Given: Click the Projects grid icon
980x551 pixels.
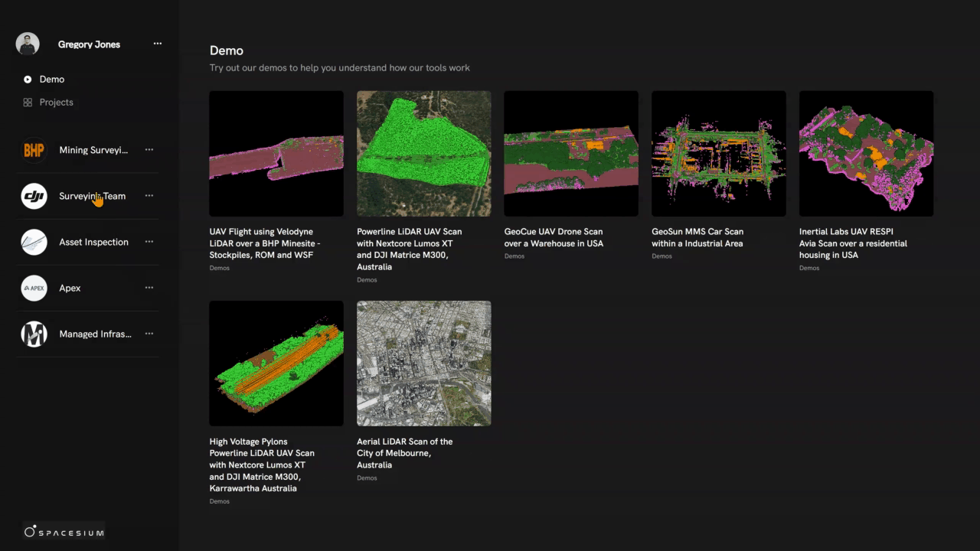Looking at the screenshot, I should (x=28, y=103).
